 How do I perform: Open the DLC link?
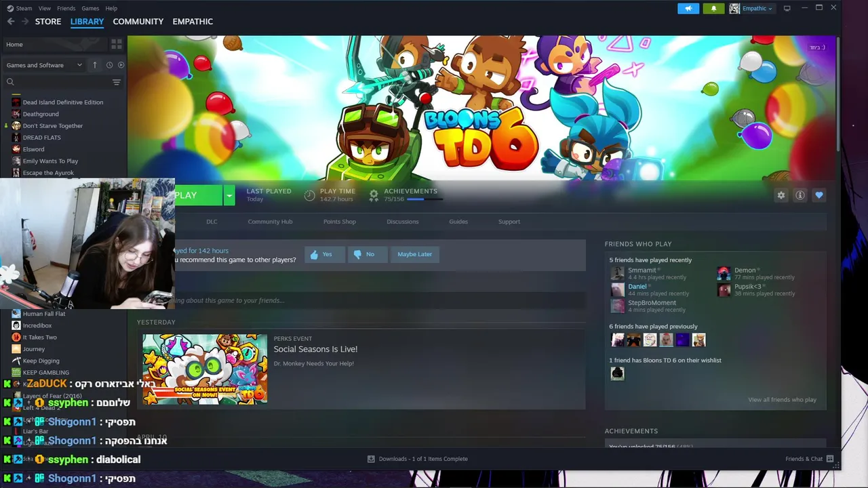[212, 222]
